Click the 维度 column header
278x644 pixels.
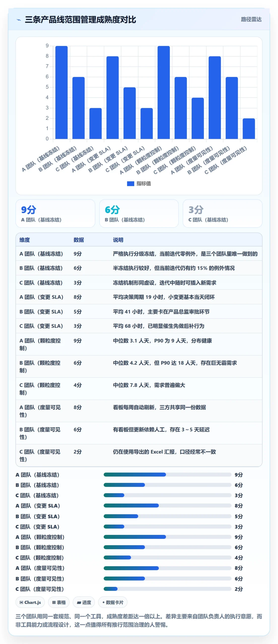click(x=25, y=240)
